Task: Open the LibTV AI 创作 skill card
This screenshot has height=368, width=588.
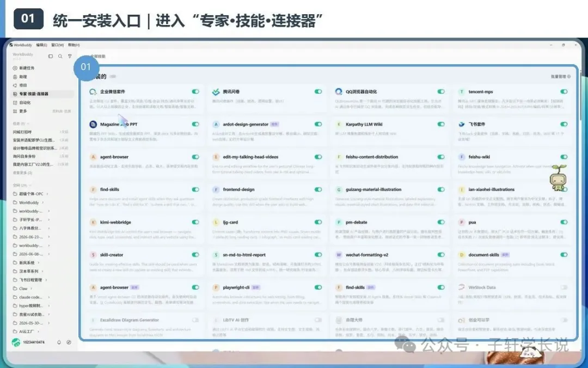Action: pos(267,326)
